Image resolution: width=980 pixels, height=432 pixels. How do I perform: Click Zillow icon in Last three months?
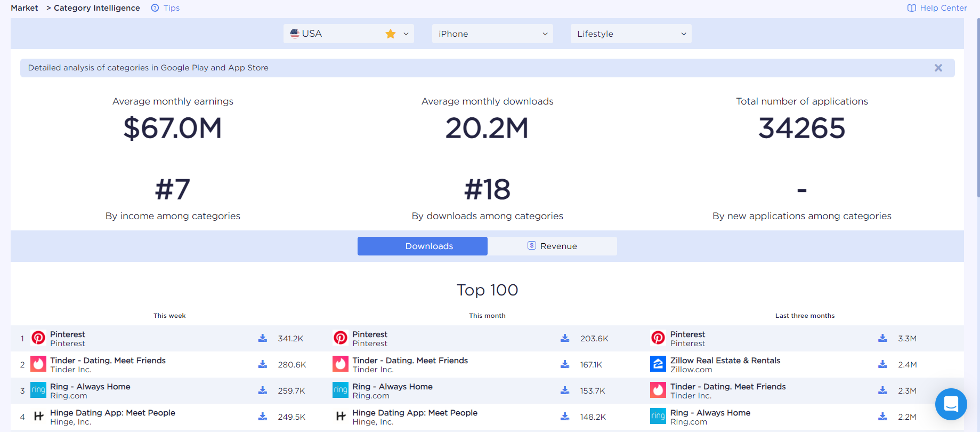pos(658,364)
